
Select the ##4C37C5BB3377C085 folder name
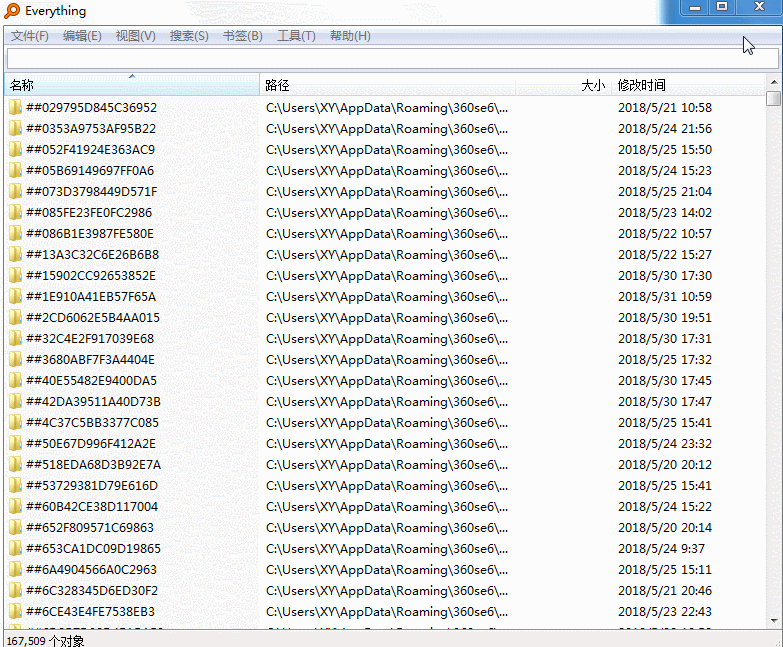pos(92,423)
